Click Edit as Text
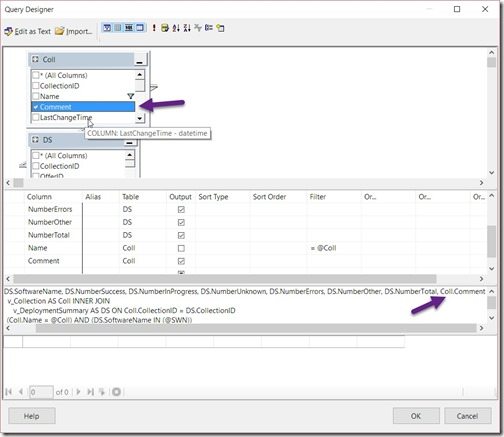This screenshot has height=437, width=504. tap(28, 31)
